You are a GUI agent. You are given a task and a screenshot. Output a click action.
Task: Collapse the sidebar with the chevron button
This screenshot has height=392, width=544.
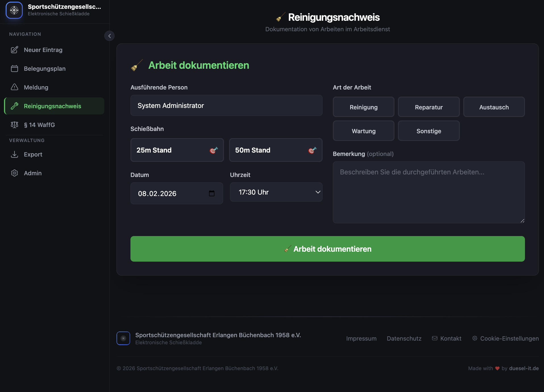pyautogui.click(x=109, y=36)
